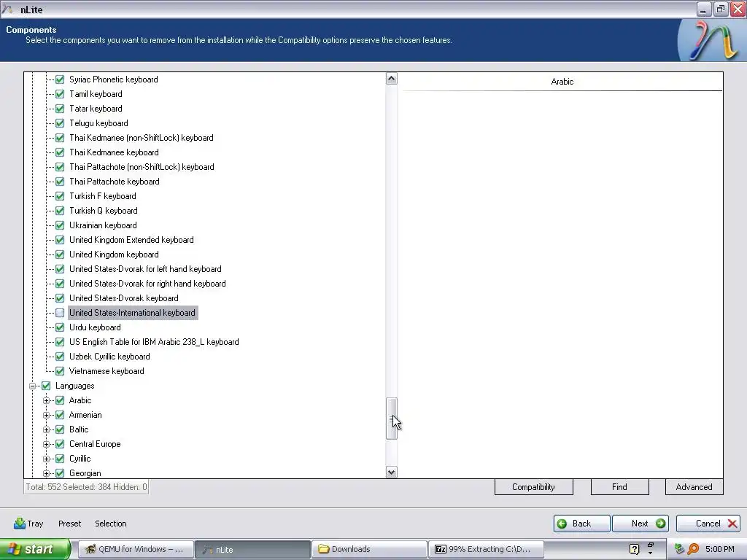Click the 5:00 PM clock

click(719, 549)
